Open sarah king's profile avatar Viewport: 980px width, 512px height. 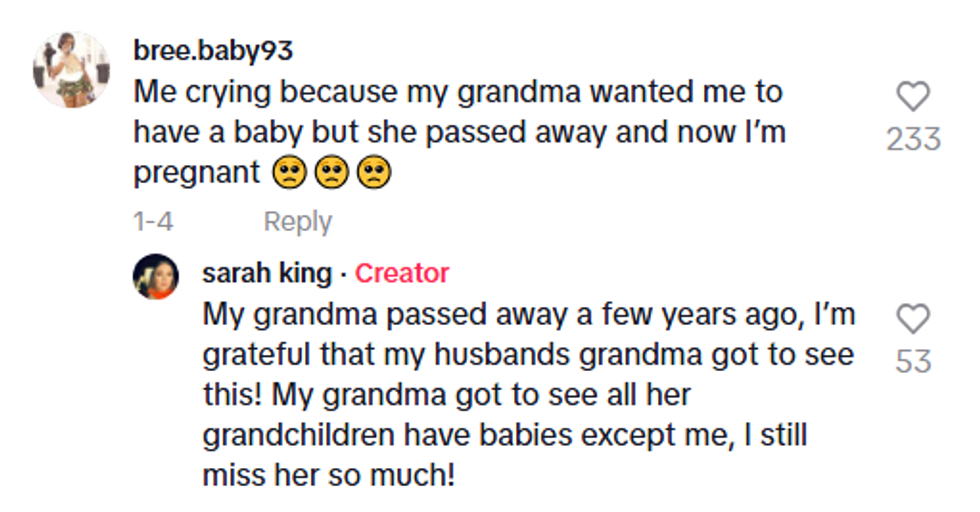(x=156, y=277)
